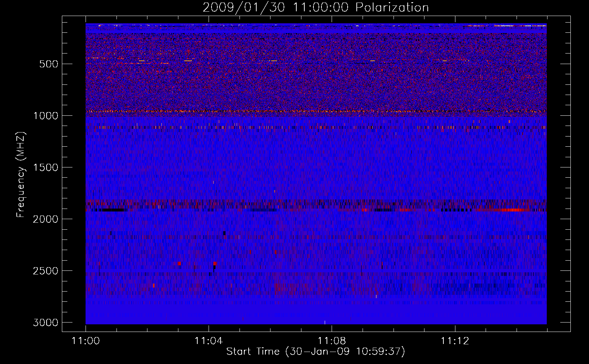Click the 1000 frequency tick label
This screenshot has height=364, width=589.
tap(46, 116)
